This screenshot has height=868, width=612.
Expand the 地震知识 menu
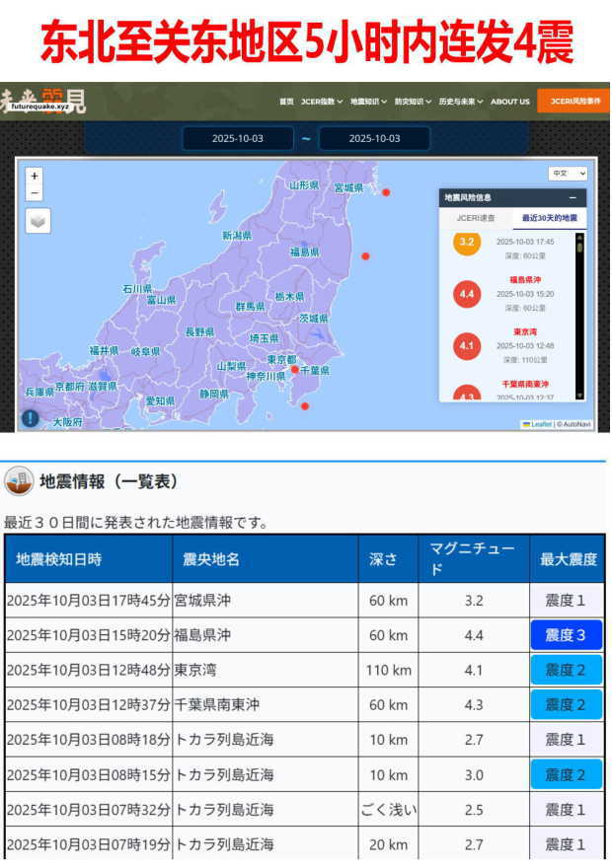[369, 102]
